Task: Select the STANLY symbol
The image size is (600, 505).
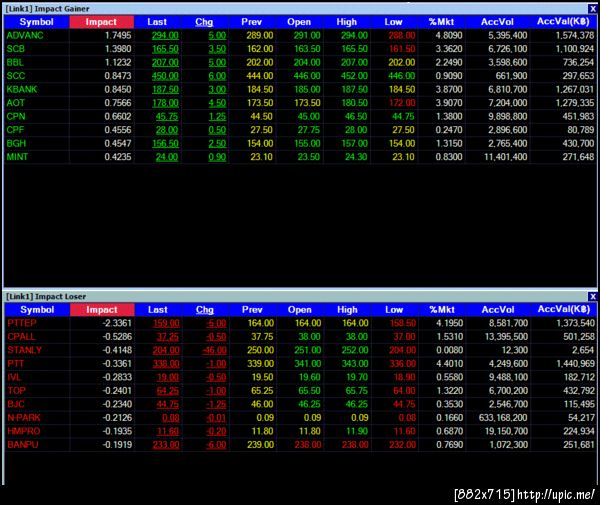Action: pyautogui.click(x=24, y=350)
